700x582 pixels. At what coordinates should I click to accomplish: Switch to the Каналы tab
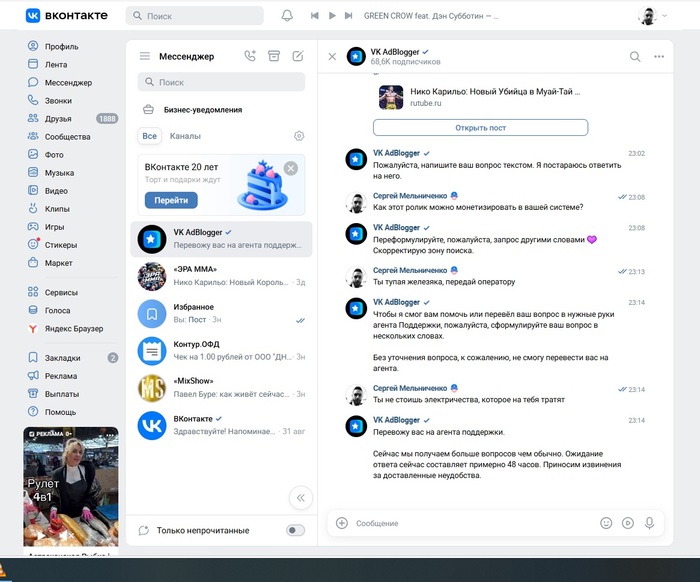185,136
